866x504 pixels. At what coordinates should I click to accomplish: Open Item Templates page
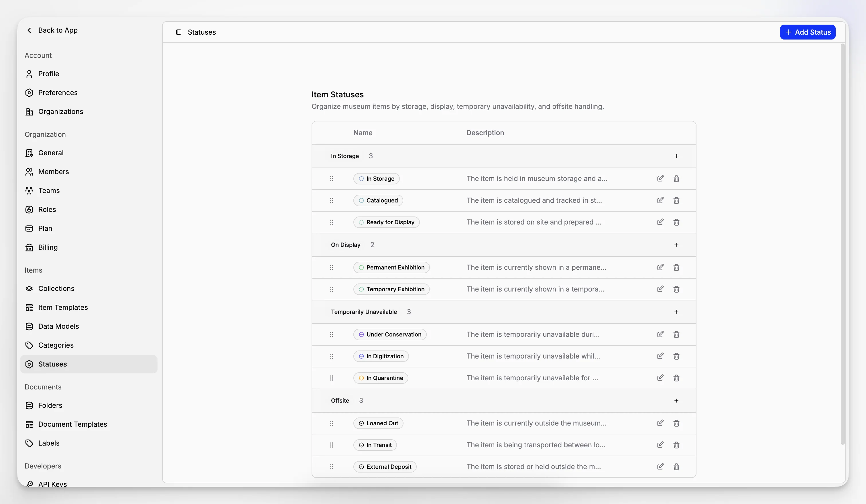click(x=89, y=308)
